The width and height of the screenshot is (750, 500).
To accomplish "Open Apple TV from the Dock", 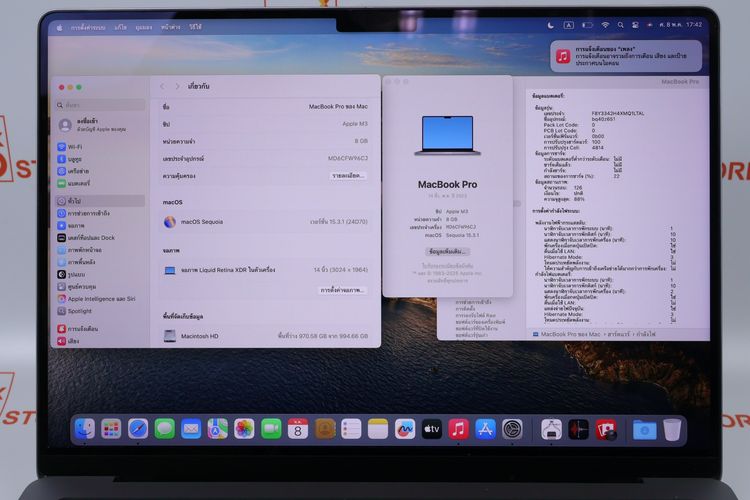I will click(x=431, y=429).
